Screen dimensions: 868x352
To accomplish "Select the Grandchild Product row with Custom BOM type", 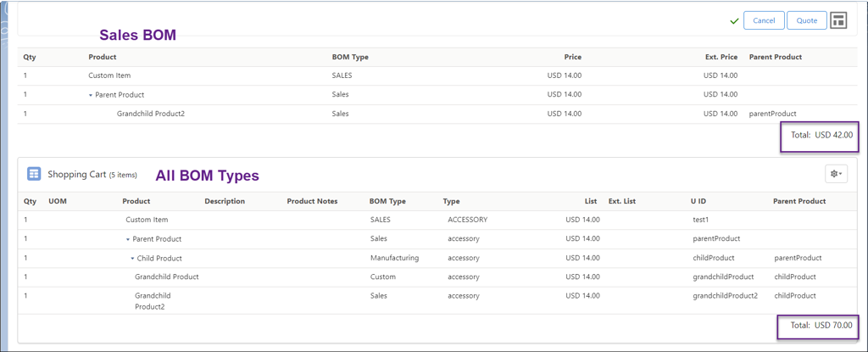I will coord(437,277).
